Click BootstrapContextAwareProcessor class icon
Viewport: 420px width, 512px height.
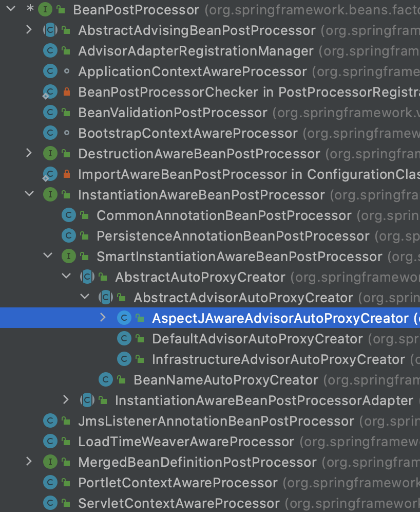(50, 133)
